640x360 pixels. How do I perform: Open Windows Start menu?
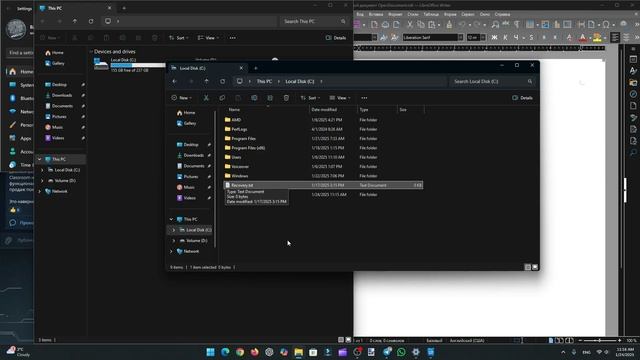coord(210,352)
